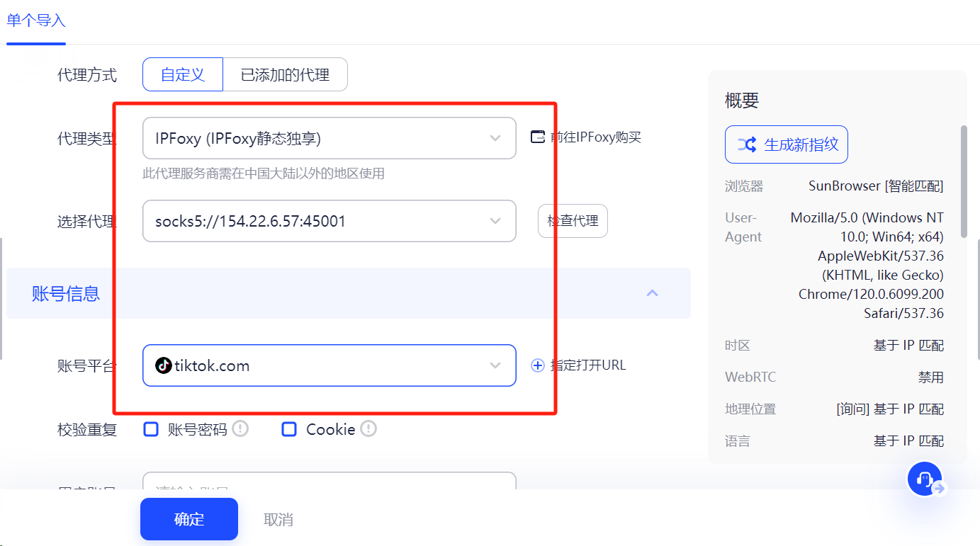Select the 自定义 proxy mode option

183,74
